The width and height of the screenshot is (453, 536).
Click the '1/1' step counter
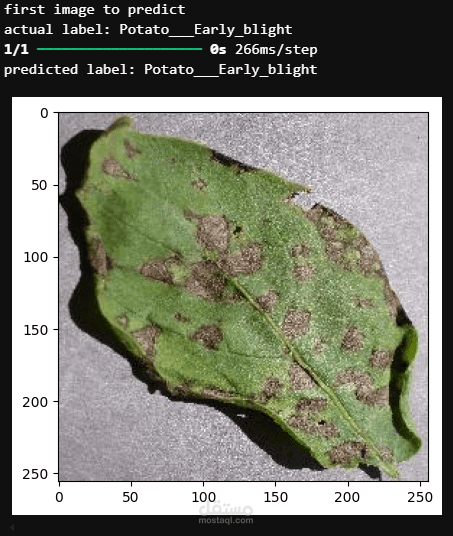[16, 50]
